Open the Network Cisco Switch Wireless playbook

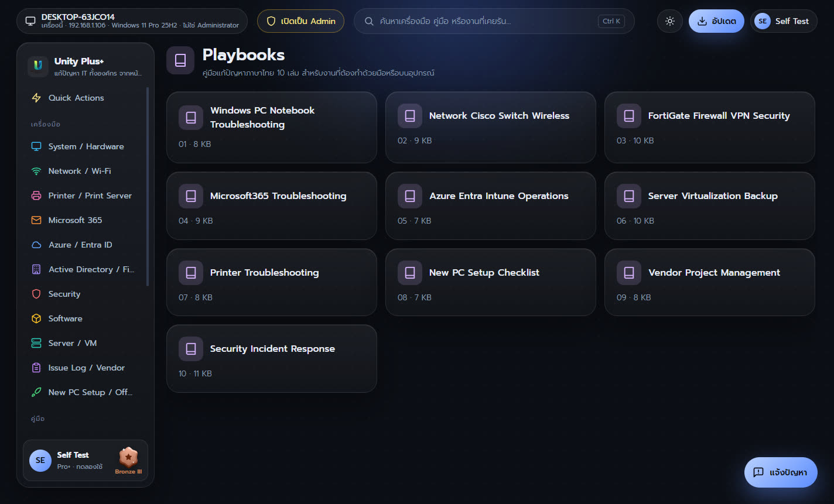[x=491, y=127]
